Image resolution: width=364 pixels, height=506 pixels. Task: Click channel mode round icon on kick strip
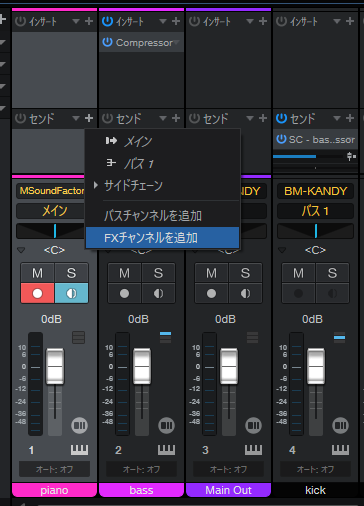[340, 425]
